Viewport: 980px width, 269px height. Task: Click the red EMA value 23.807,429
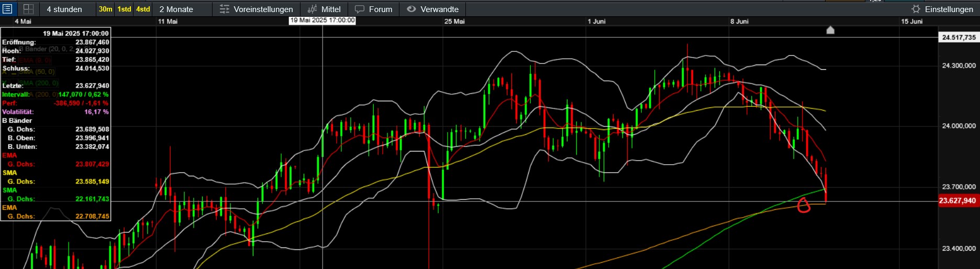[x=92, y=164]
